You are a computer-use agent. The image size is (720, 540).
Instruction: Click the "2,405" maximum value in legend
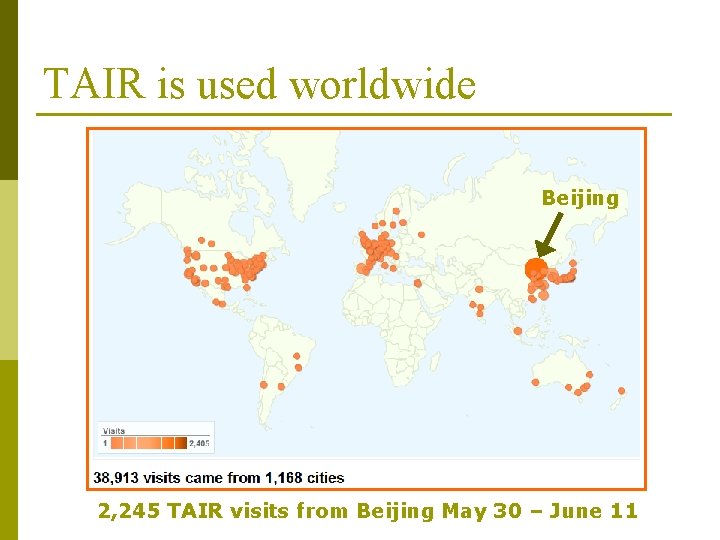[199, 443]
